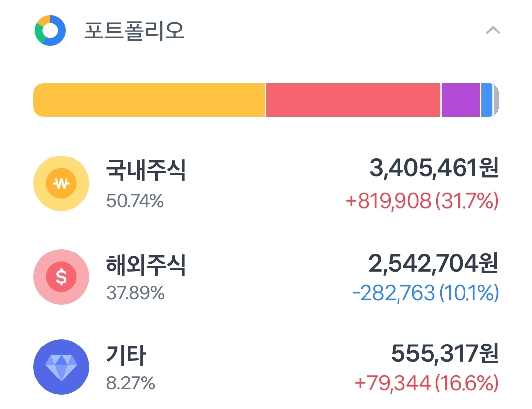Tap the 국내주식 won coin icon

(61, 184)
